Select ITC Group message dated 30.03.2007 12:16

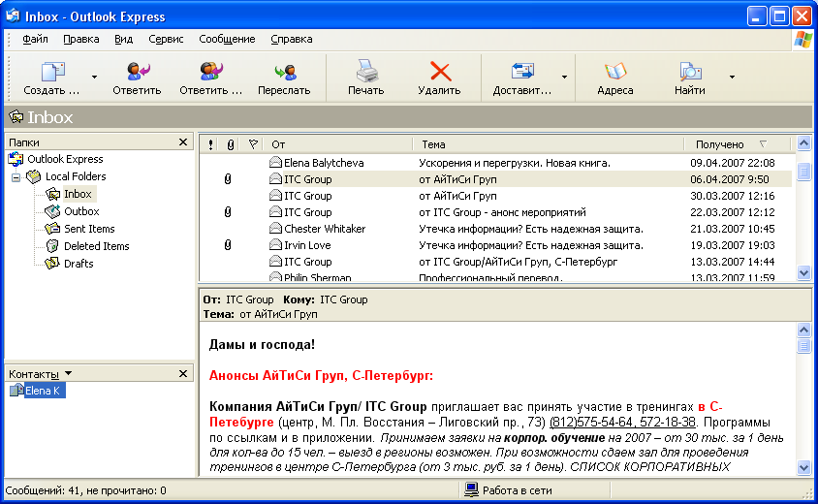(x=496, y=196)
